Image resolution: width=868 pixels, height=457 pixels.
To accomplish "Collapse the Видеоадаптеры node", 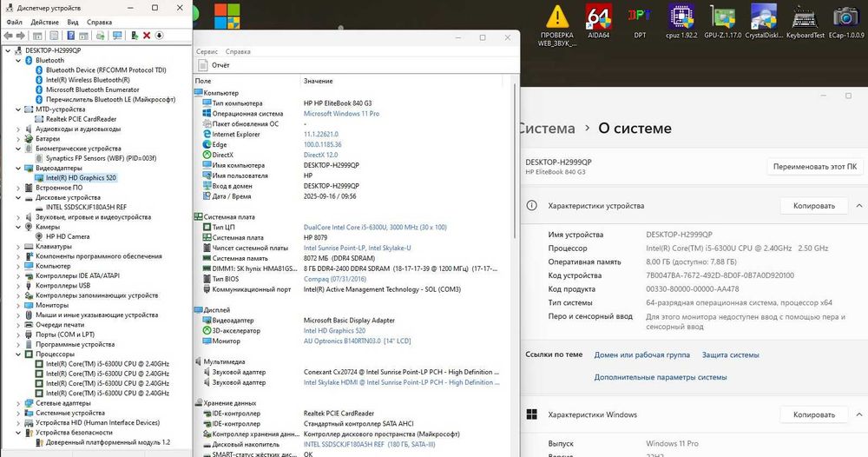I will 17,169.
